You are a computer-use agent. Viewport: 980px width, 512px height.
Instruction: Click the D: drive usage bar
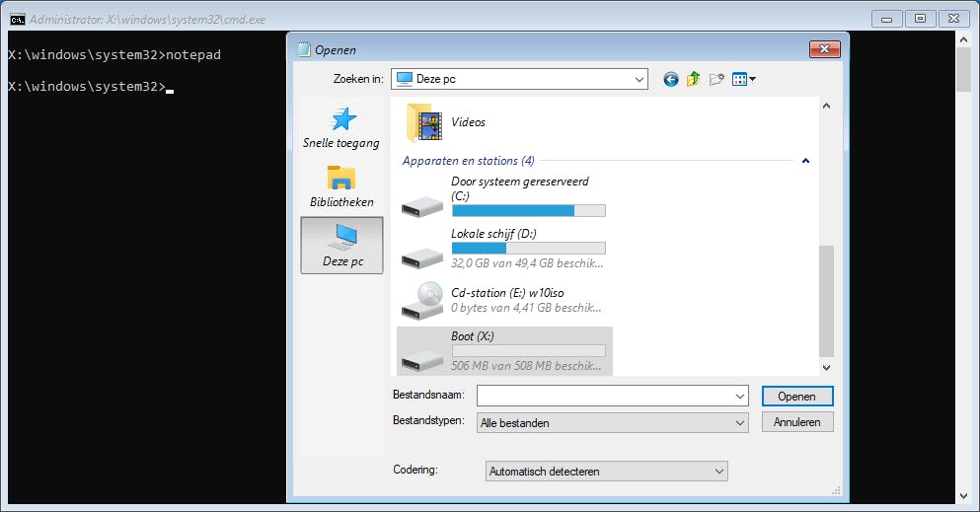click(529, 248)
